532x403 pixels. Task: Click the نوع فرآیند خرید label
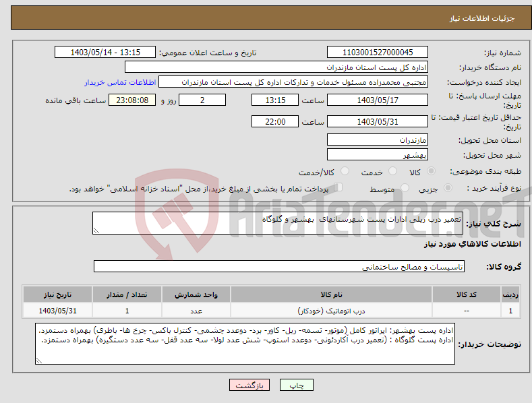(494, 188)
